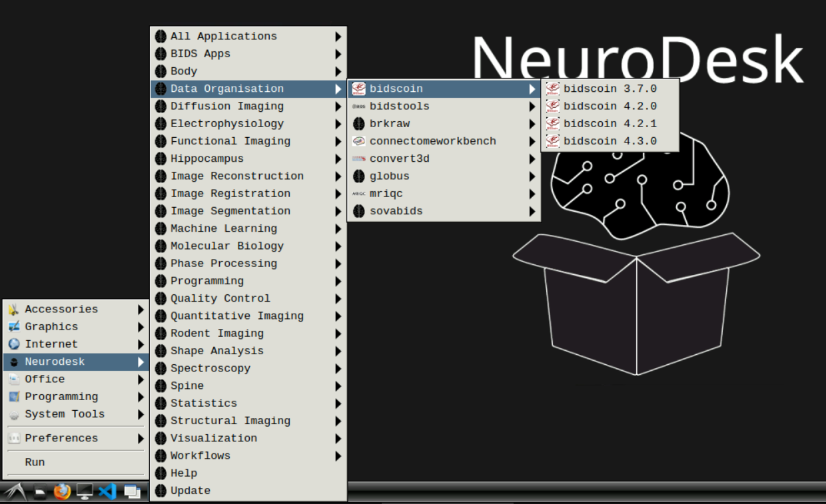
Task: Expand the Functional Imaging submenu arrow
Action: [x=338, y=141]
